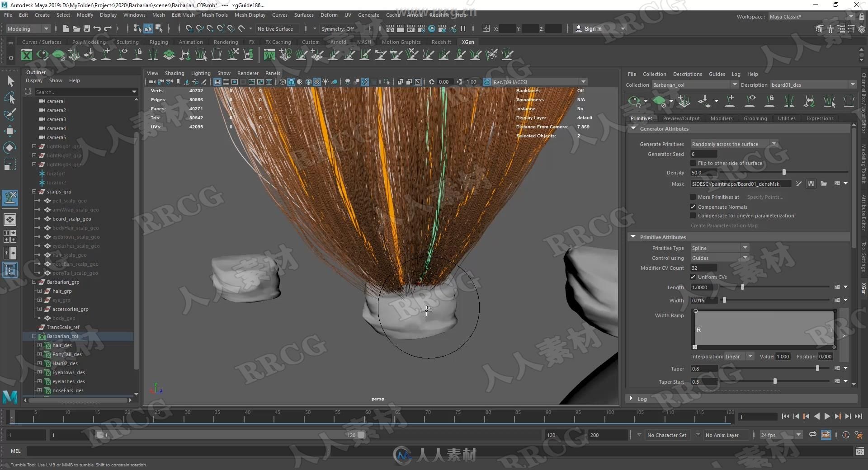Viewport: 868px width, 470px height.
Task: Click the Mask save disk icon
Action: 811,183
